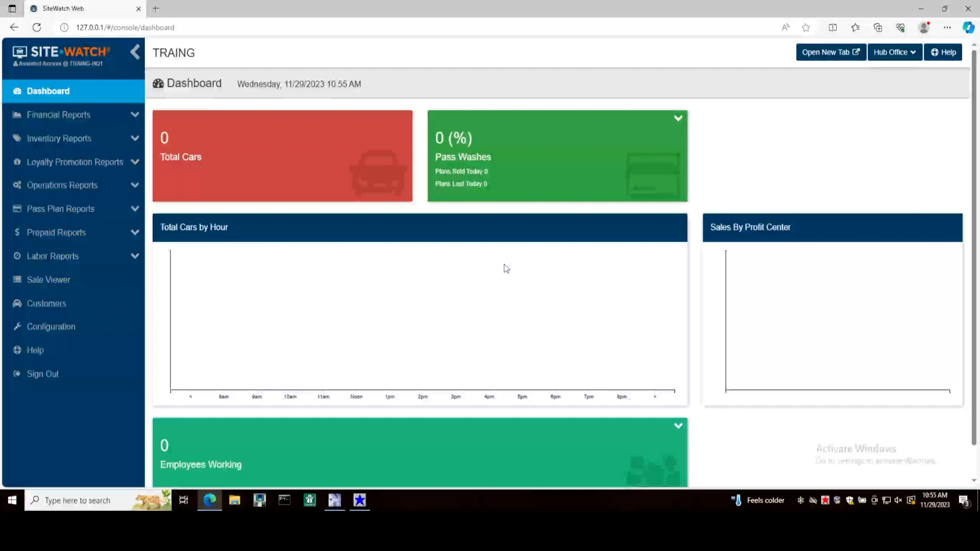
Task: Open the browser settings menu
Action: 947,27
